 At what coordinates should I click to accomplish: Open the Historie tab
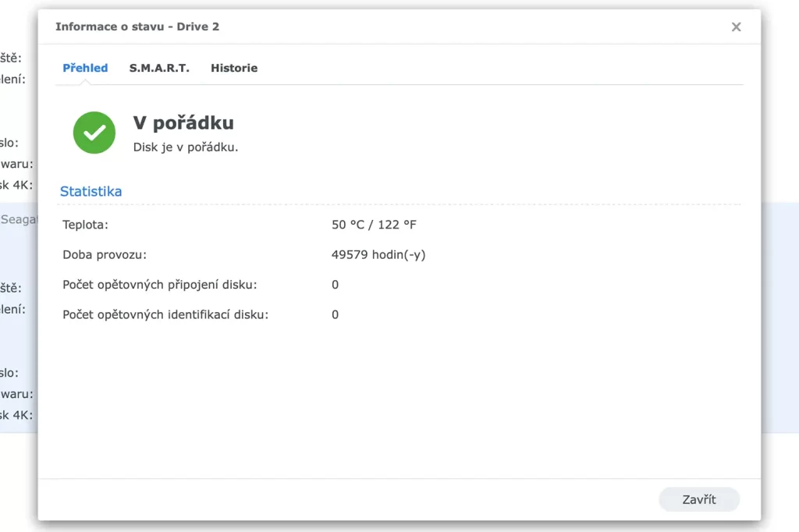[234, 68]
